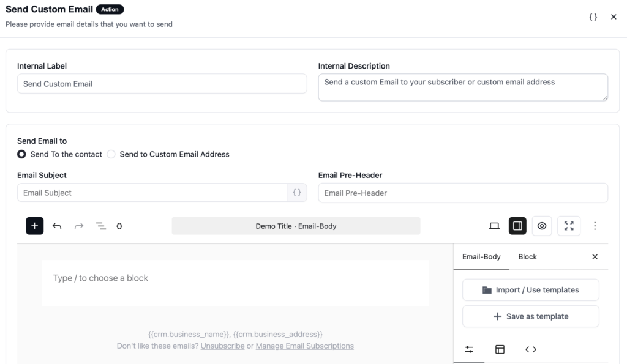
Task: Click Save as template button
Action: [x=531, y=316]
